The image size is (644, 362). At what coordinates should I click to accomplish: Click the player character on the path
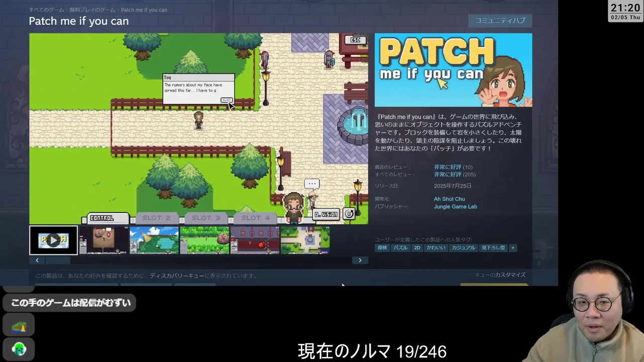[x=199, y=120]
